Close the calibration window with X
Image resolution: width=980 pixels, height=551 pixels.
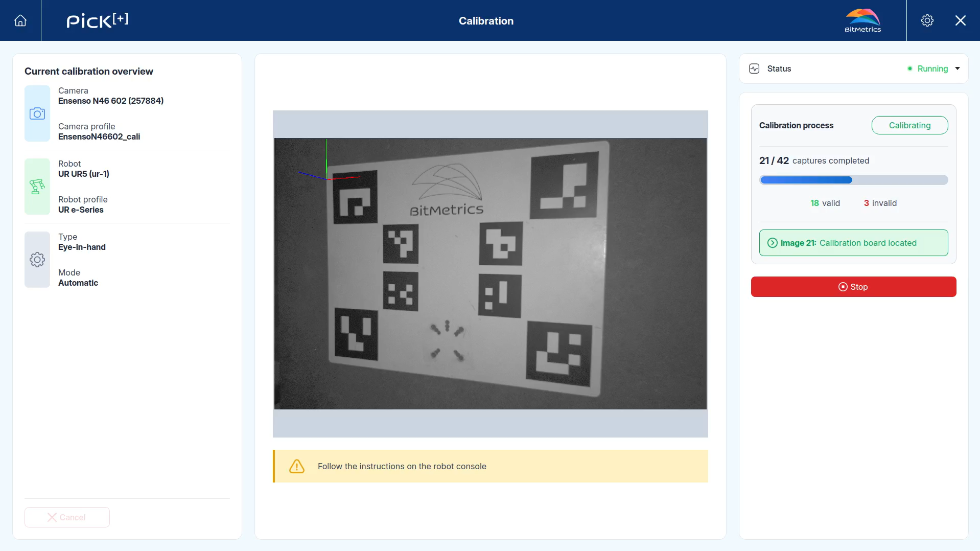960,20
